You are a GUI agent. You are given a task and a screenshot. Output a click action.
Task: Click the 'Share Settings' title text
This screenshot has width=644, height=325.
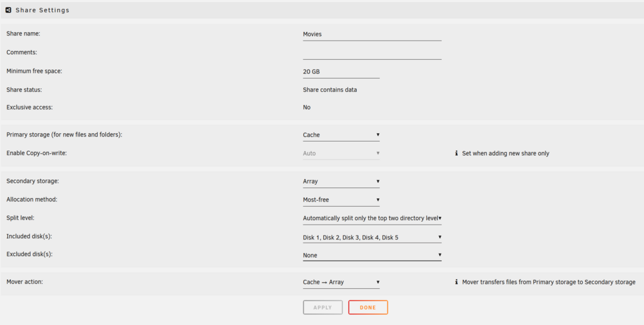43,10
